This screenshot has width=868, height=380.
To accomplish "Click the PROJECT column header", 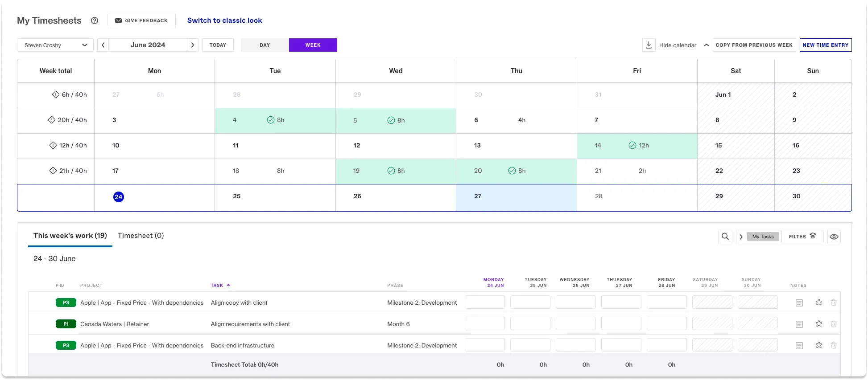I will pos(91,285).
